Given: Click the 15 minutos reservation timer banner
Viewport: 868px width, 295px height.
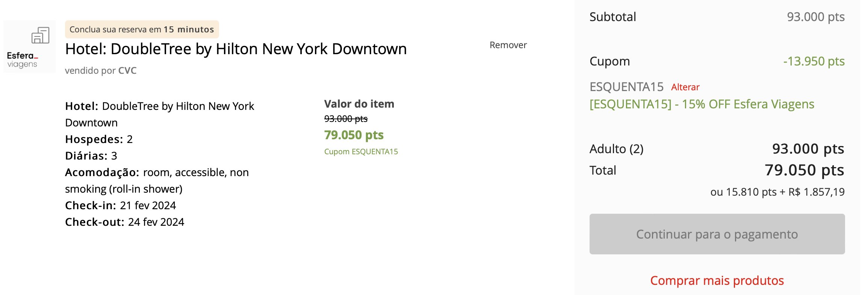Looking at the screenshot, I should 142,29.
